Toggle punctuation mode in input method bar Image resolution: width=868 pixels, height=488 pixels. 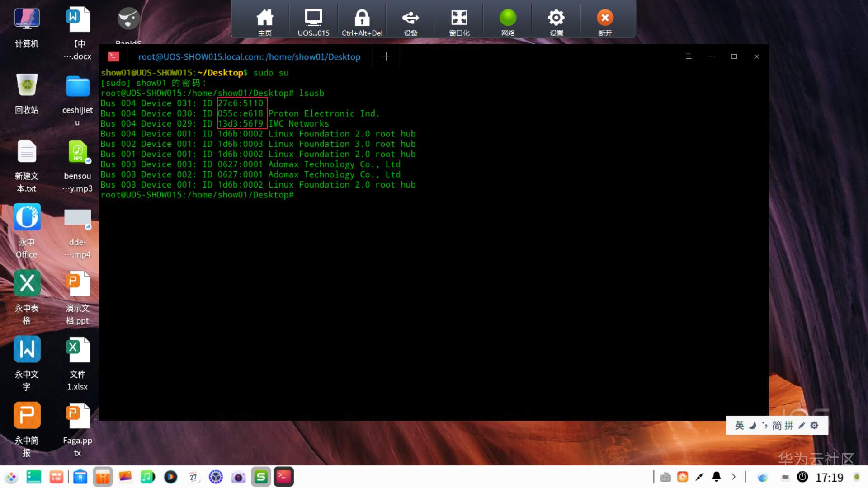pyautogui.click(x=764, y=425)
